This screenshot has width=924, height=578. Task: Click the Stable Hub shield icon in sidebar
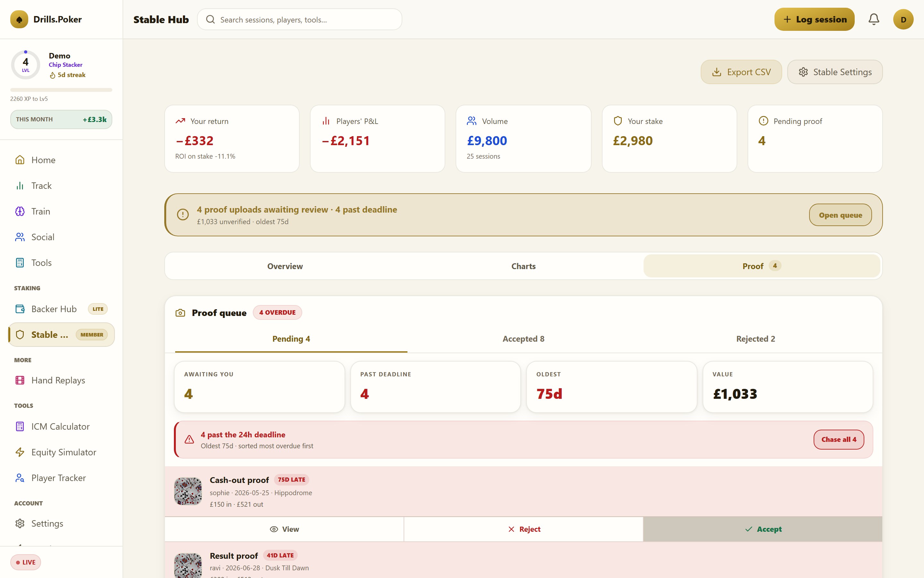(20, 335)
